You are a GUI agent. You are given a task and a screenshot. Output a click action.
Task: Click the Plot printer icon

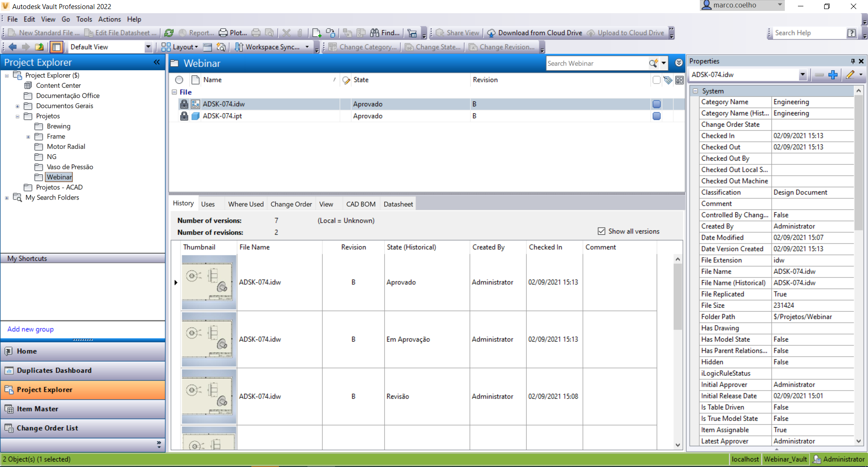pos(223,33)
